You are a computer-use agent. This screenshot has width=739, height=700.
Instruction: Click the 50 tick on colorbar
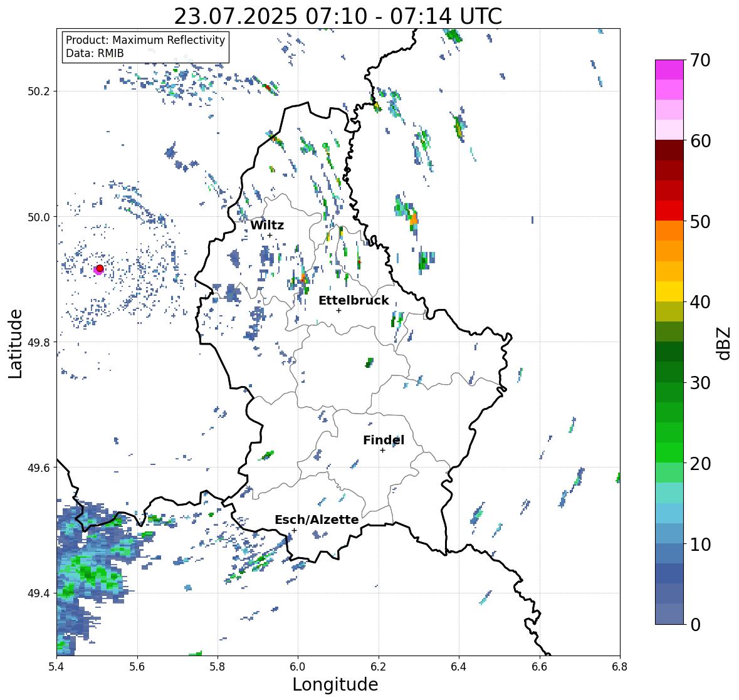pos(700,221)
